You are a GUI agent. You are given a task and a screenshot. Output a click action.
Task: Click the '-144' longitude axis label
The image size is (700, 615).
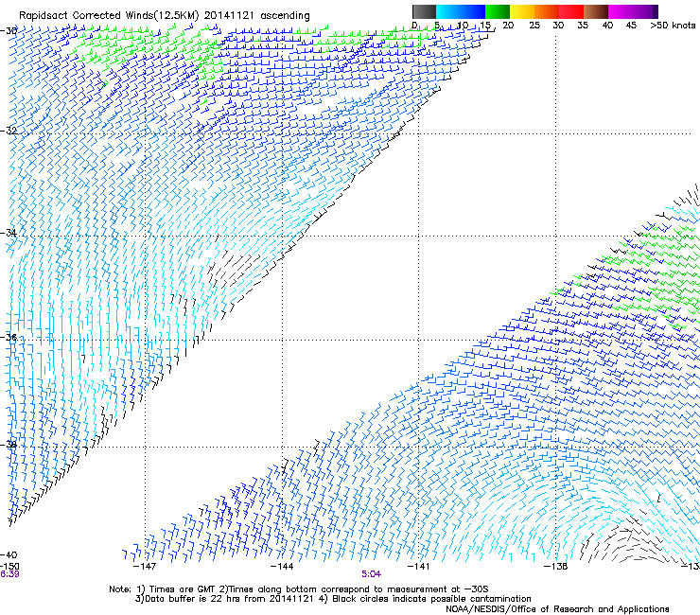click(x=282, y=567)
